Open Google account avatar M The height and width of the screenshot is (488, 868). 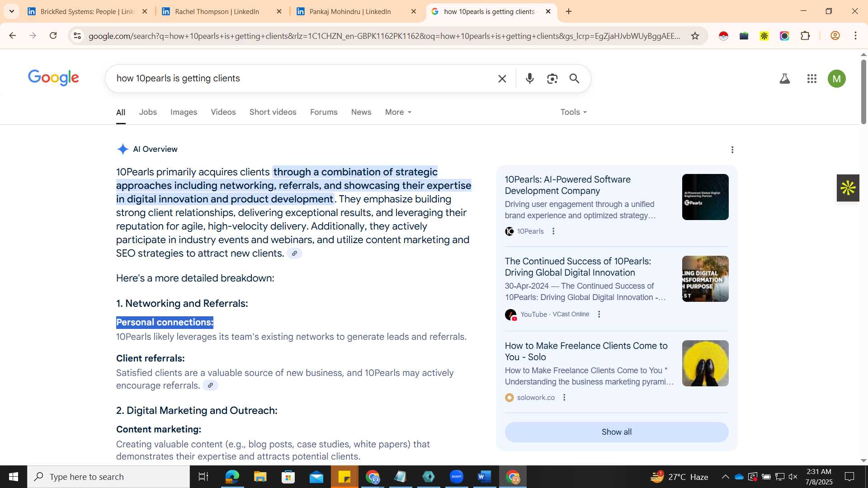tap(836, 79)
